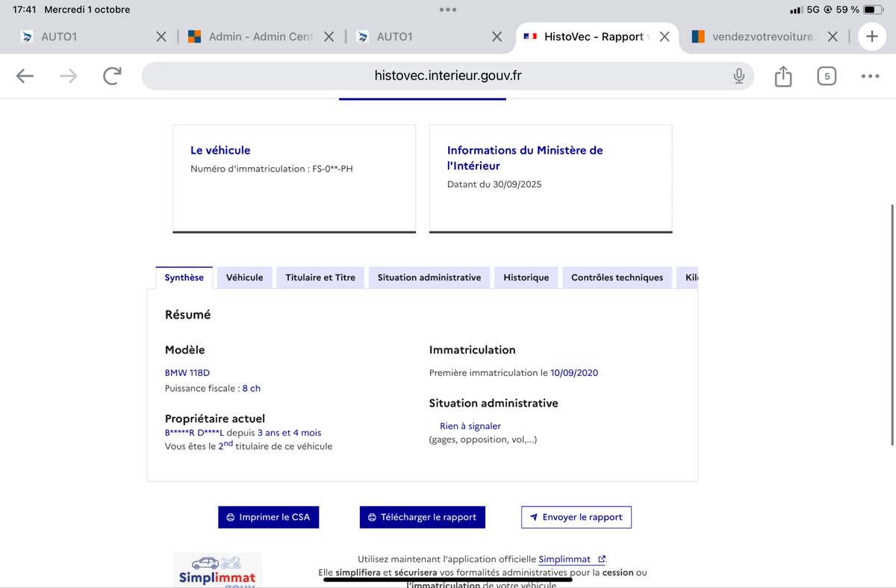Close the vendezvotrevoiture tab
896x588 pixels.
833,37
